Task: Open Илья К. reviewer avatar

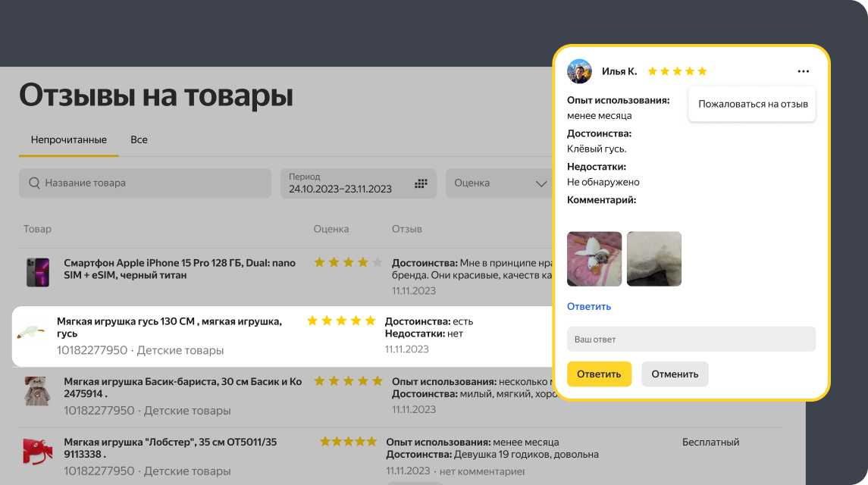Action: click(x=580, y=71)
